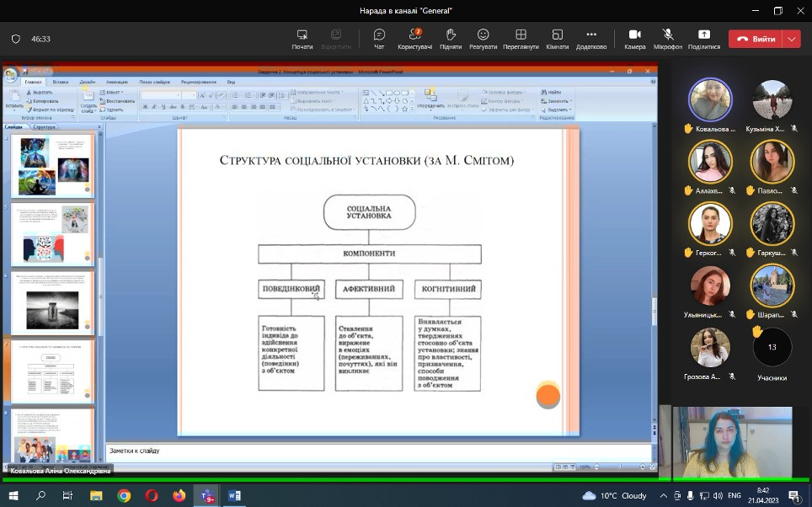Open the Кімнати breakout rooms

click(557, 39)
